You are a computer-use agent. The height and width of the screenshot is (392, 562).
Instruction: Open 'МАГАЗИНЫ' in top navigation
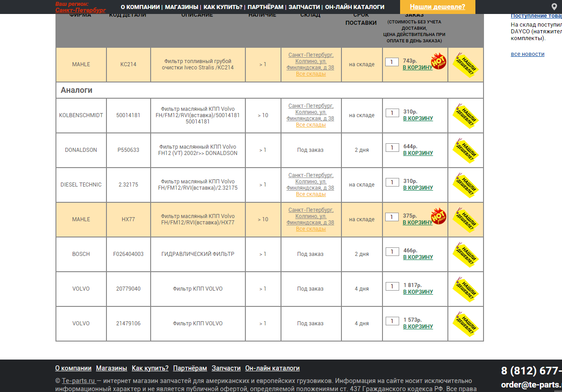click(181, 7)
